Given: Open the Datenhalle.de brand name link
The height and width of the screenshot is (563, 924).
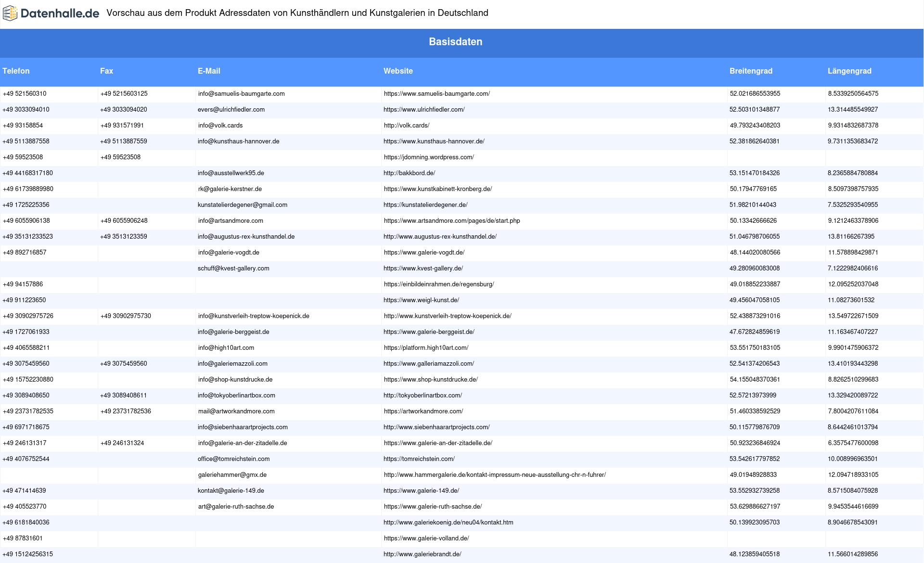Looking at the screenshot, I should [x=60, y=13].
